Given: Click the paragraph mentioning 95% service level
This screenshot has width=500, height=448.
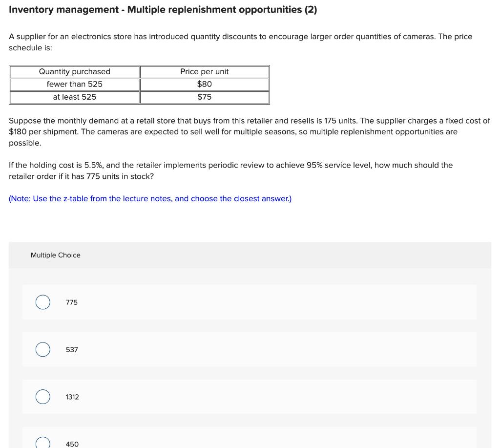Looking at the screenshot, I should coord(231,171).
